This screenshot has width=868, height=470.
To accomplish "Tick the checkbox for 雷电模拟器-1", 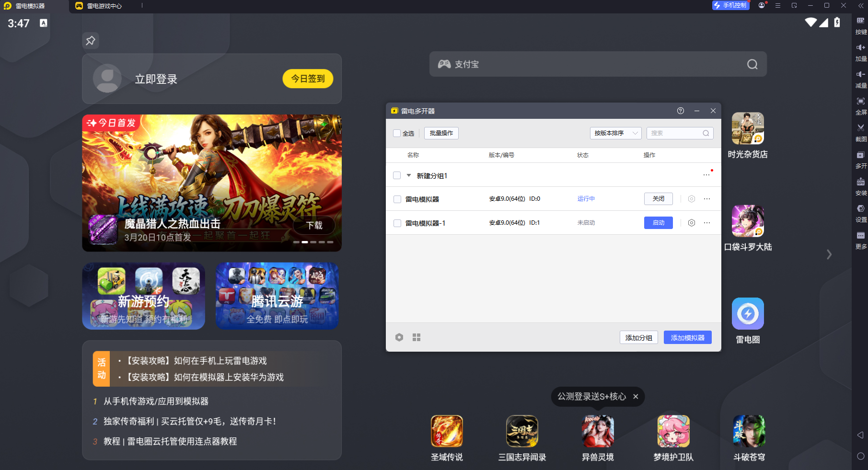I will pos(397,223).
